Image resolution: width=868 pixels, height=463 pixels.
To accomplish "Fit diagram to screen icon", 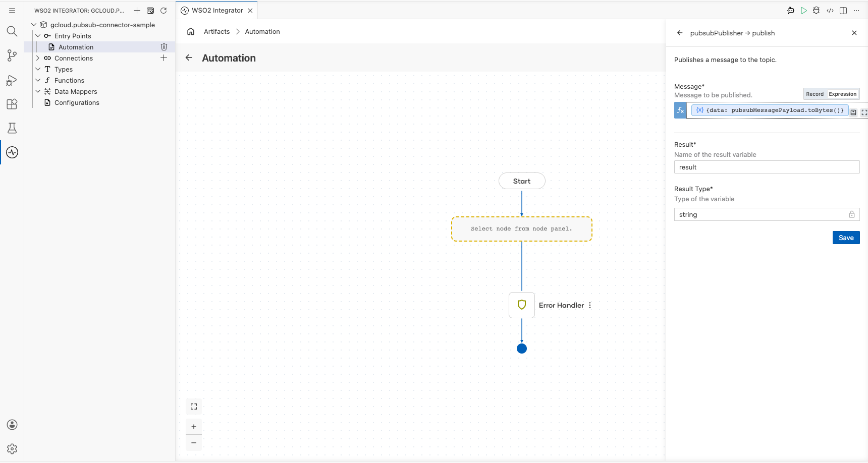I will pos(194,407).
